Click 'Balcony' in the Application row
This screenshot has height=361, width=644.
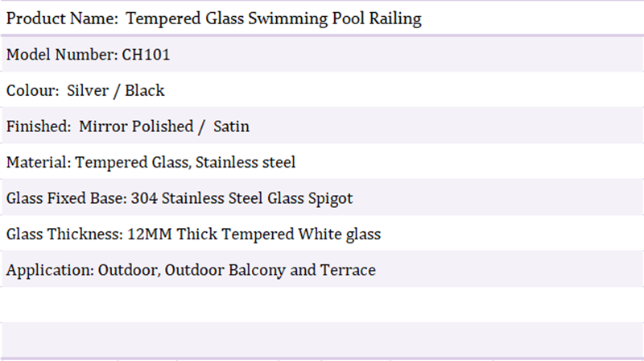tap(257, 271)
